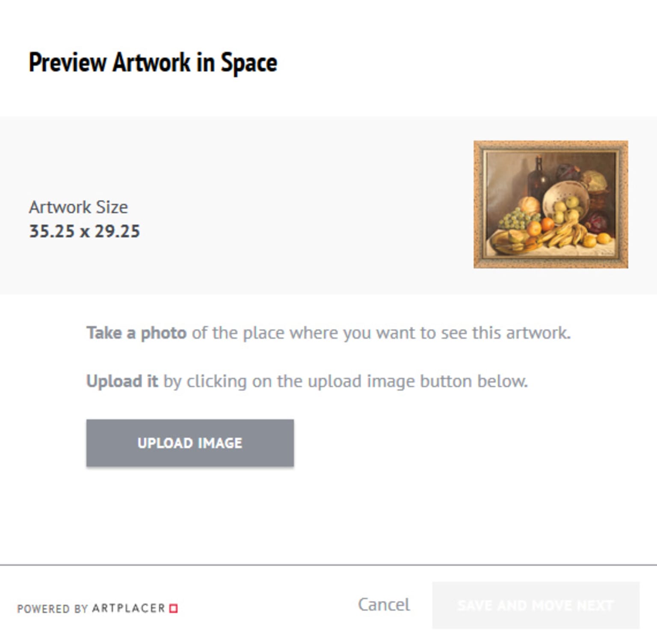Click the bold Upload it text
This screenshot has height=644, width=657.
pyautogui.click(x=122, y=381)
